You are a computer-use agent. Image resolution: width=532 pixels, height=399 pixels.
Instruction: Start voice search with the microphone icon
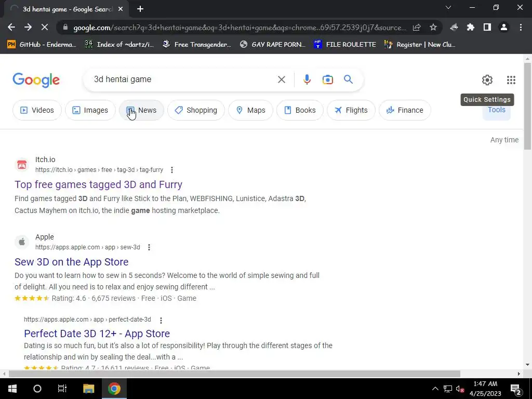click(x=307, y=79)
